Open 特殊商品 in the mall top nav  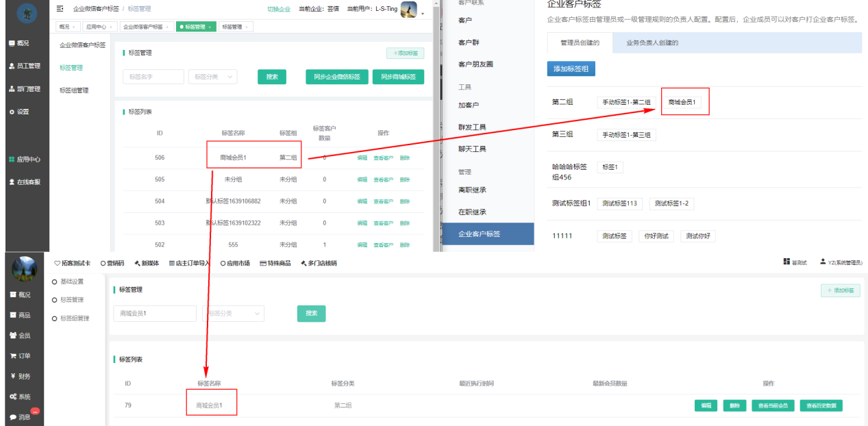[x=275, y=263]
